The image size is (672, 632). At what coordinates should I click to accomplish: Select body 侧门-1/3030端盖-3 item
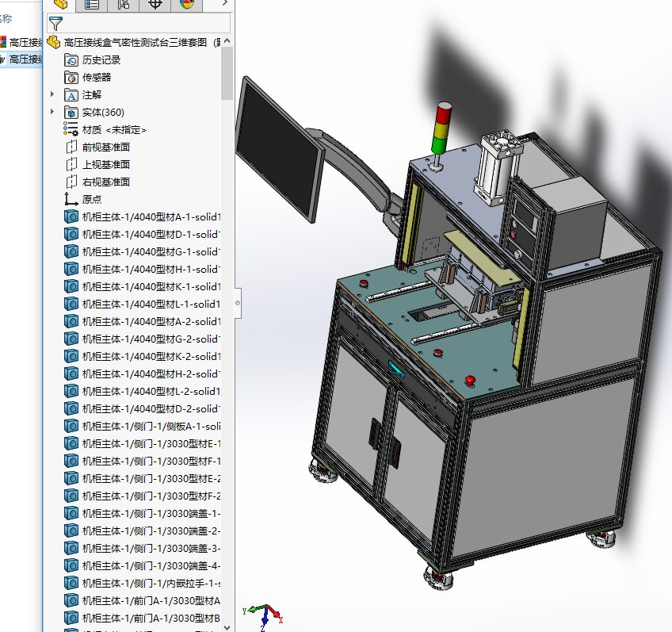pos(142,549)
